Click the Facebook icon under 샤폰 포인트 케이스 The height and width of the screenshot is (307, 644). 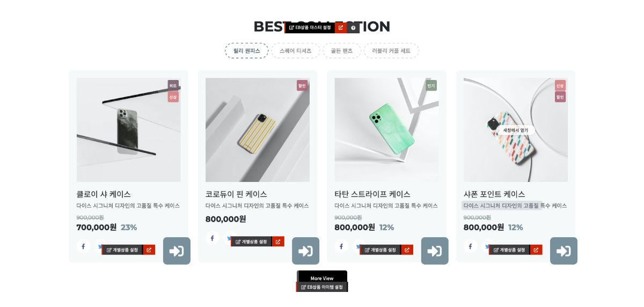[470, 246]
